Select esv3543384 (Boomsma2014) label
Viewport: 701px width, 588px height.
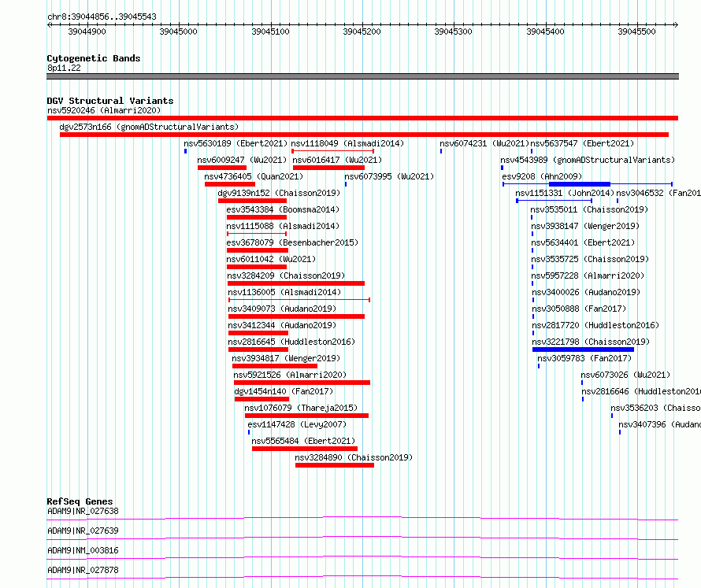pos(283,209)
